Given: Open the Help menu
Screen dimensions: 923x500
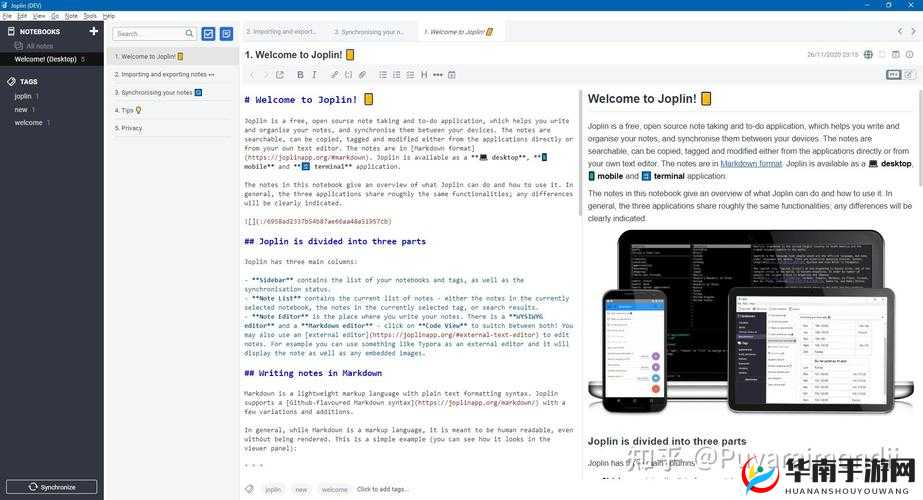Looking at the screenshot, I should tap(109, 16).
